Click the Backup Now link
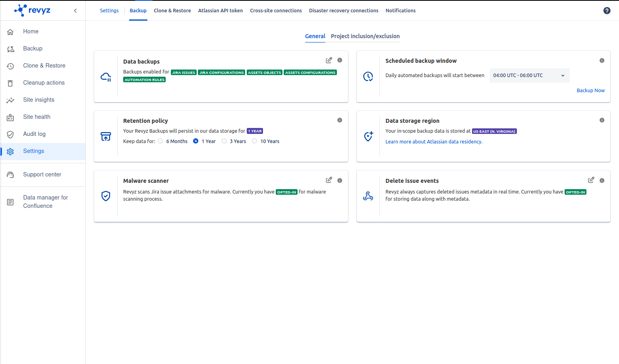Viewport: 619px width, 364px height. pos(590,91)
